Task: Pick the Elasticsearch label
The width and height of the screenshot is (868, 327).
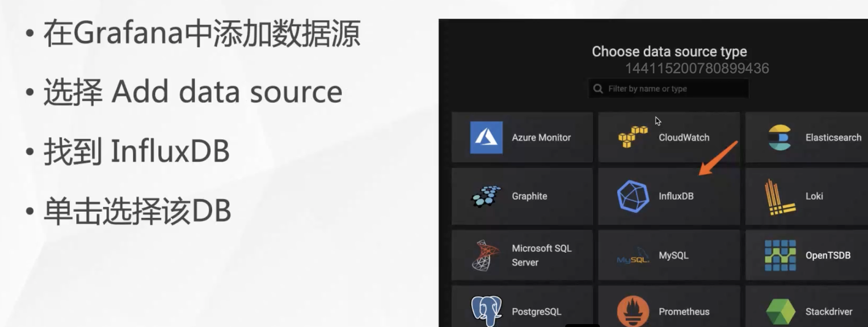Action: [833, 137]
